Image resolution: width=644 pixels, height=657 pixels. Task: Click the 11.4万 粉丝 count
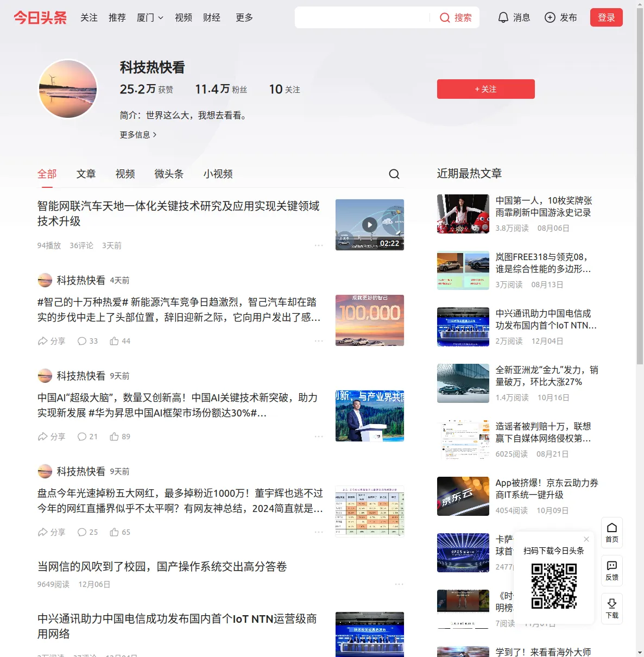[x=221, y=89]
